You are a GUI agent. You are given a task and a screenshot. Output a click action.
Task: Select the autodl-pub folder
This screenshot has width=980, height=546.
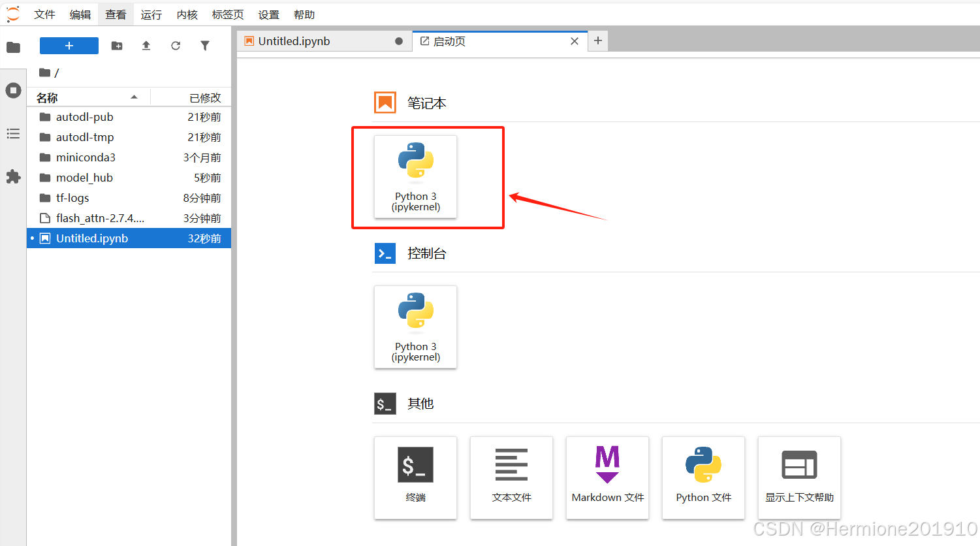pyautogui.click(x=129, y=117)
